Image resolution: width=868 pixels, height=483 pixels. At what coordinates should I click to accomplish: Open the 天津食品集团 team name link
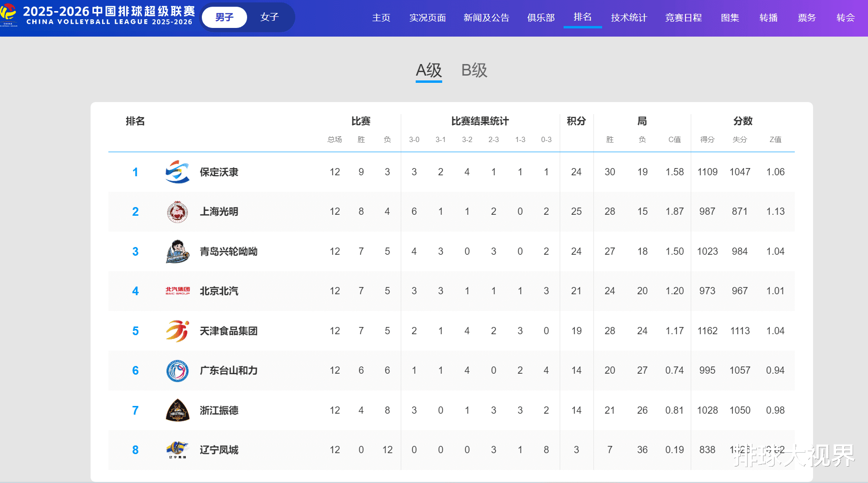click(x=229, y=331)
